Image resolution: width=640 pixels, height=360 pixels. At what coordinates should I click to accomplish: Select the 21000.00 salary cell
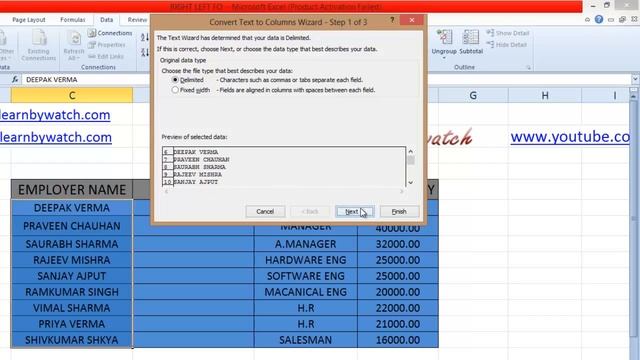coord(398,324)
